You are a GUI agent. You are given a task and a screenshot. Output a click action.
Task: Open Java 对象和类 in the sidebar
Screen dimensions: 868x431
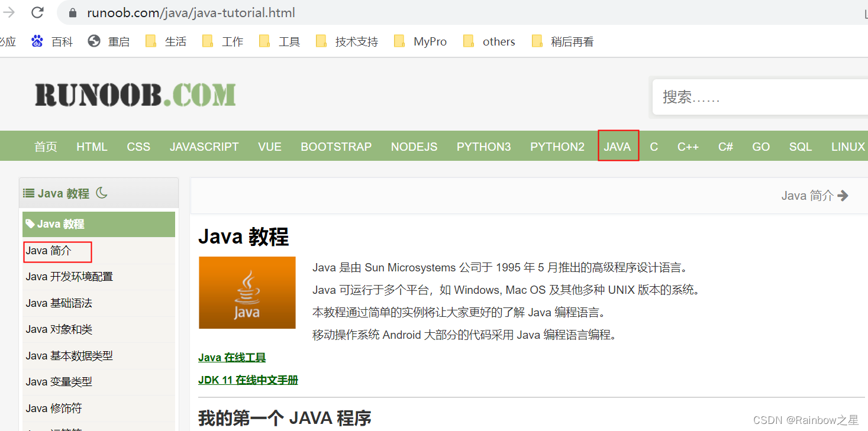(59, 329)
